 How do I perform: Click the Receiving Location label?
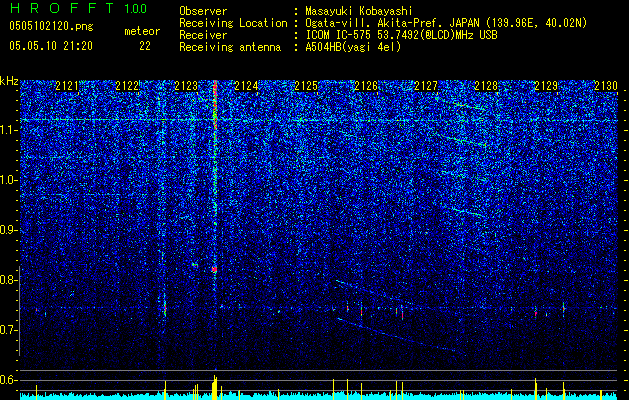(233, 23)
